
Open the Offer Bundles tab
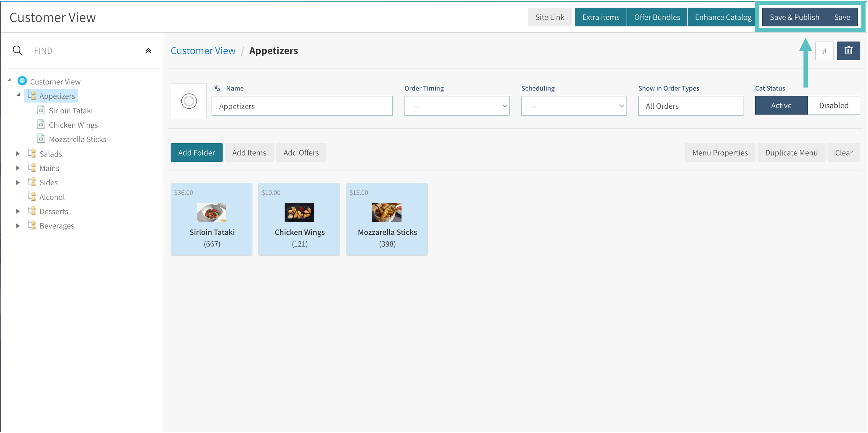pos(657,17)
